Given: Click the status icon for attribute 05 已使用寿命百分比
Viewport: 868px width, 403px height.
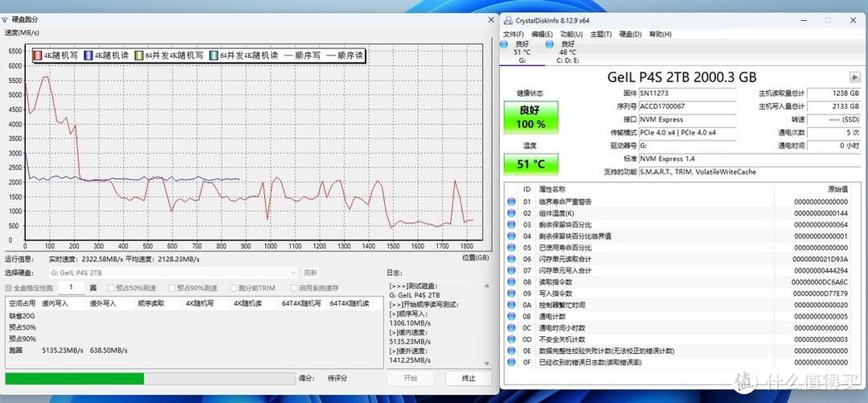Looking at the screenshot, I should tap(511, 247).
